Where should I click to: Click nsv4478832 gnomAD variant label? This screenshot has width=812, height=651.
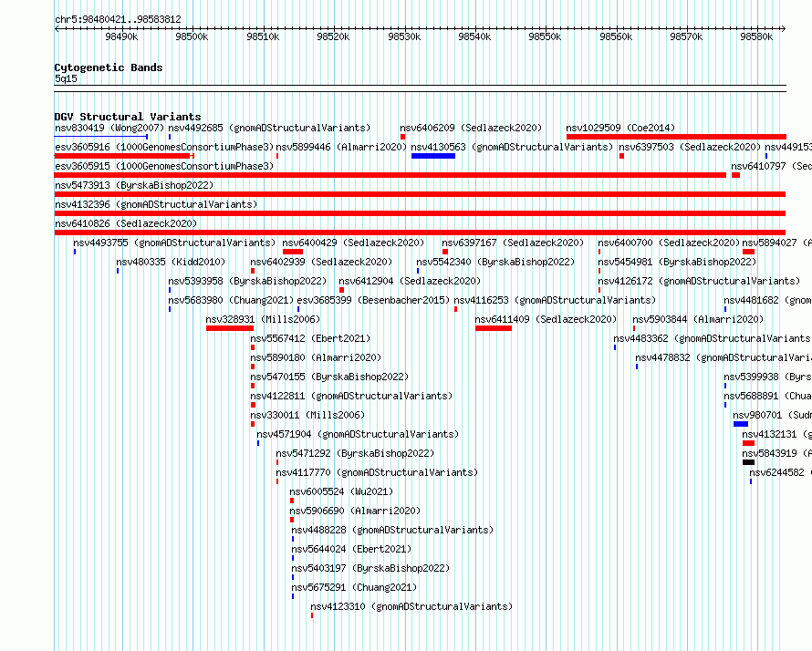[x=723, y=357]
